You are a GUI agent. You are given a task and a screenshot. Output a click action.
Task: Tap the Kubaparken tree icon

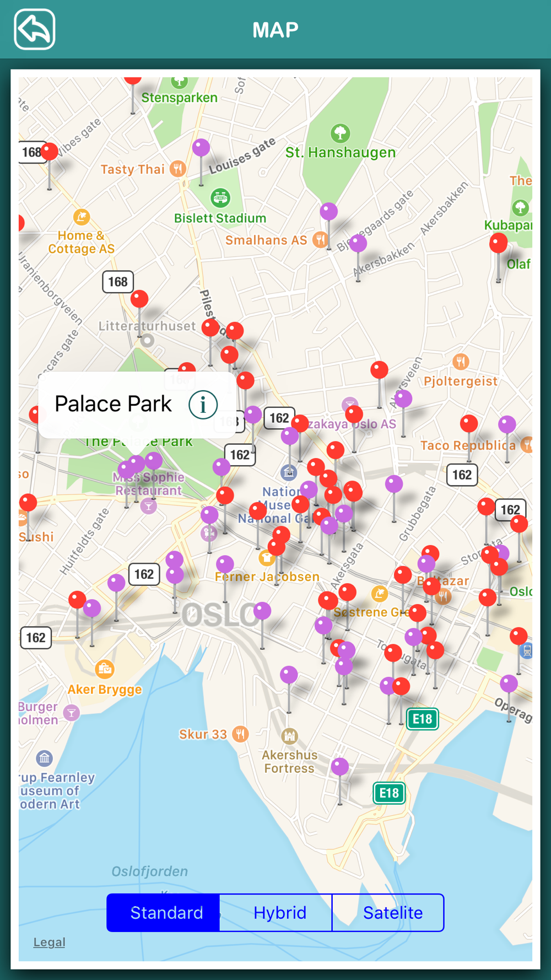(521, 207)
